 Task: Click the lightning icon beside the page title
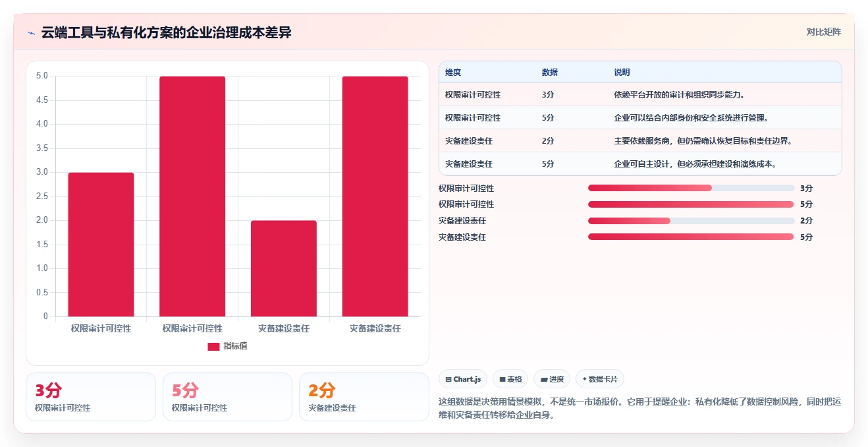pos(31,33)
